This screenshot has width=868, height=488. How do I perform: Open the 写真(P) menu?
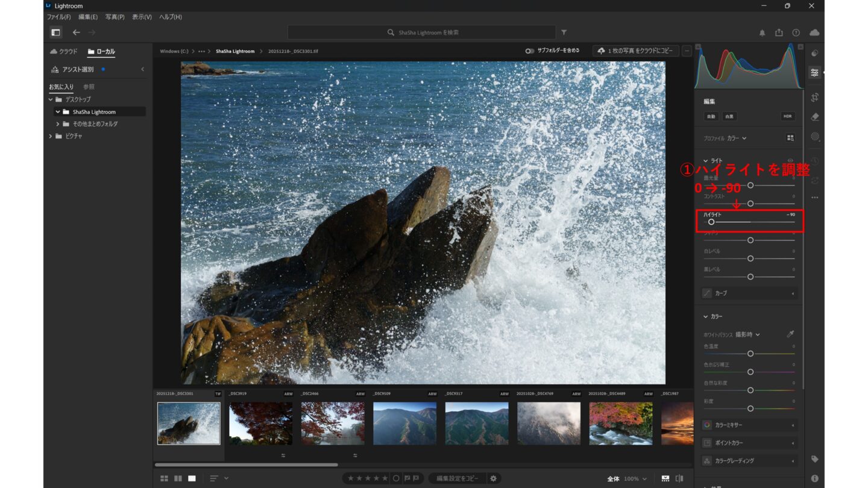pos(115,17)
